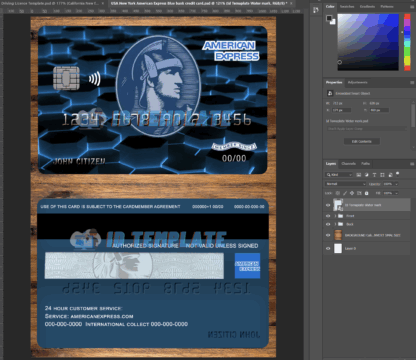Hide the BACKGROUND wood layer
This screenshot has width=416, height=360.
328,235
